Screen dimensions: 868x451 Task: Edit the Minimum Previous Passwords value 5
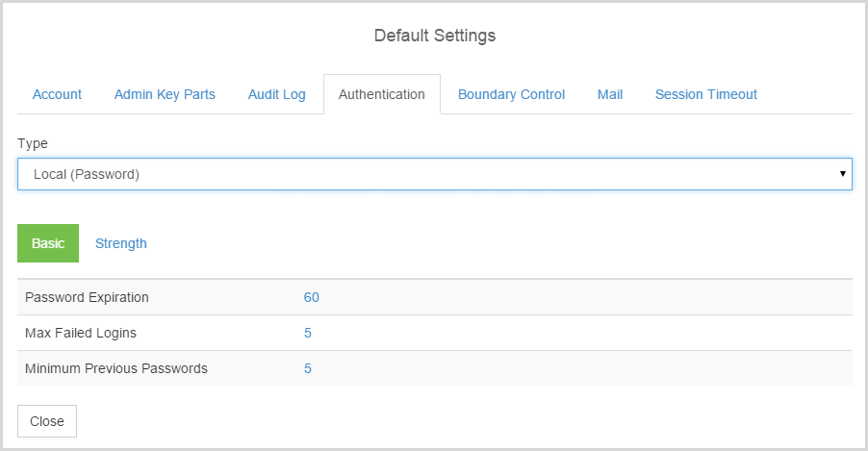point(308,368)
